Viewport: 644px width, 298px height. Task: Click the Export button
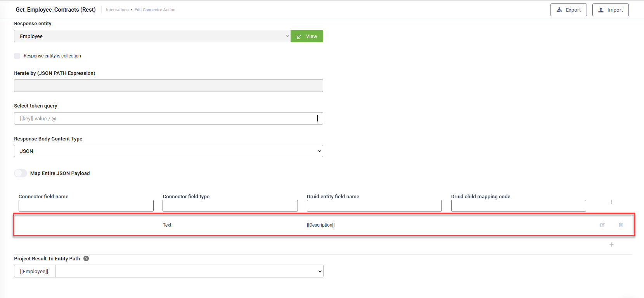tap(568, 10)
